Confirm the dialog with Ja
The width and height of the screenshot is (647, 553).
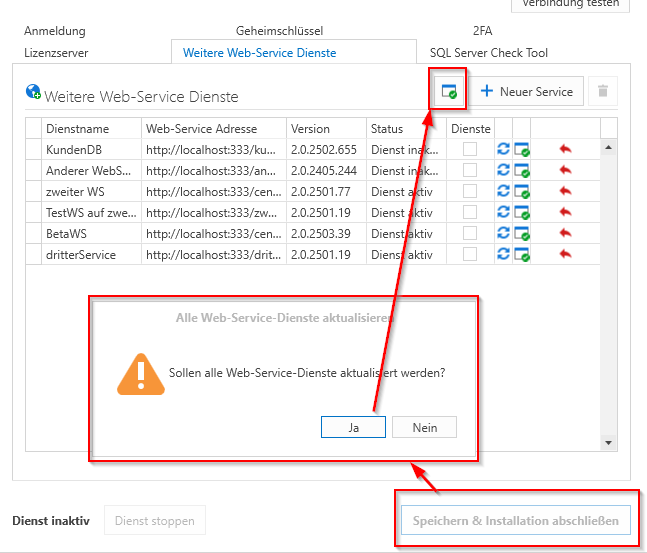353,427
